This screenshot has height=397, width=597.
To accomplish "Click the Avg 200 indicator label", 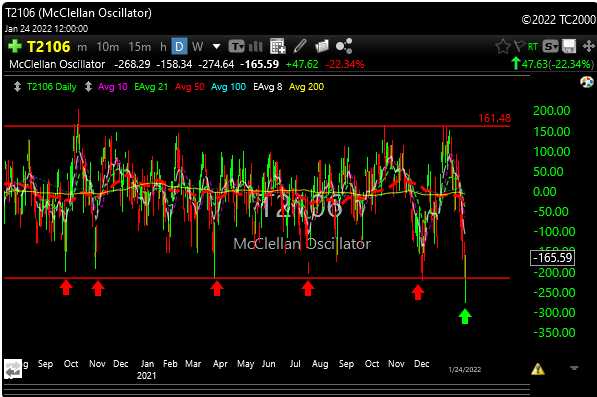I will click(x=306, y=87).
